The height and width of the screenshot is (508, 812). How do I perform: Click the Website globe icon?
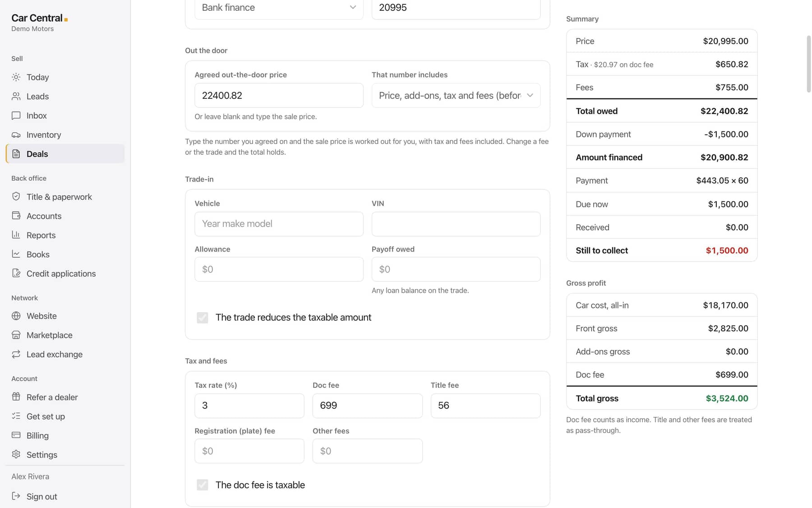coord(16,316)
